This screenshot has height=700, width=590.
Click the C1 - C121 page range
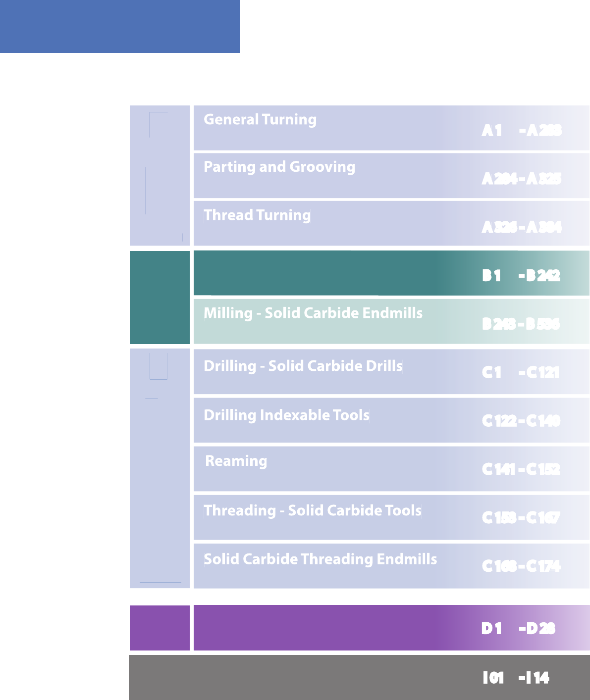point(521,372)
